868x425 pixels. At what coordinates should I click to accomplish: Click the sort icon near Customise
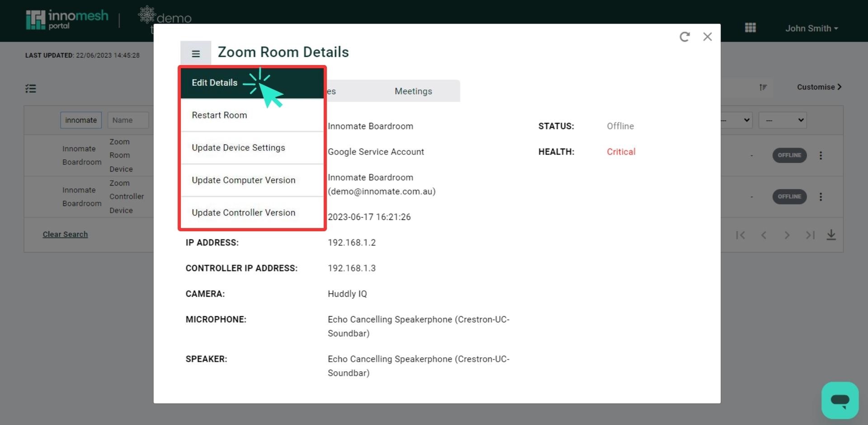[763, 87]
